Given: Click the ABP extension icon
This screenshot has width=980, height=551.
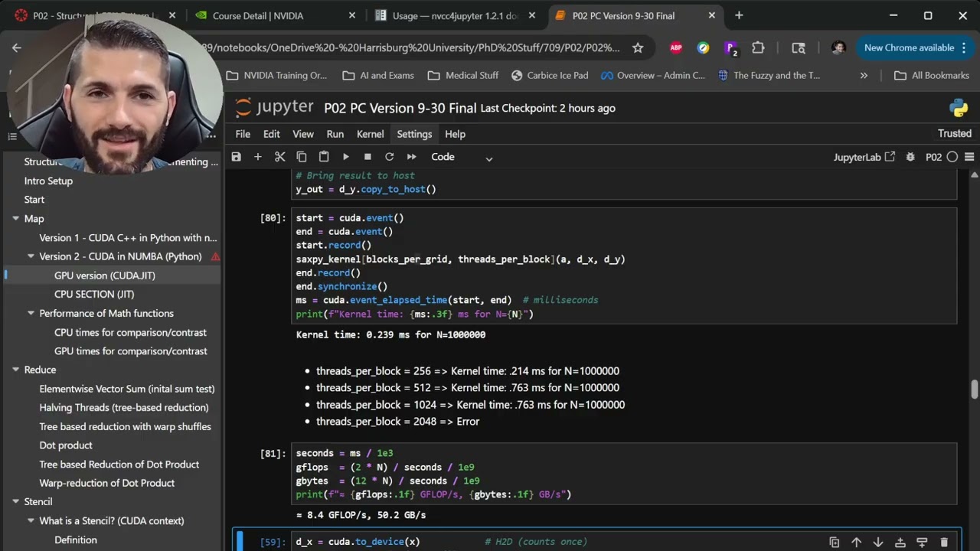Looking at the screenshot, I should [676, 47].
